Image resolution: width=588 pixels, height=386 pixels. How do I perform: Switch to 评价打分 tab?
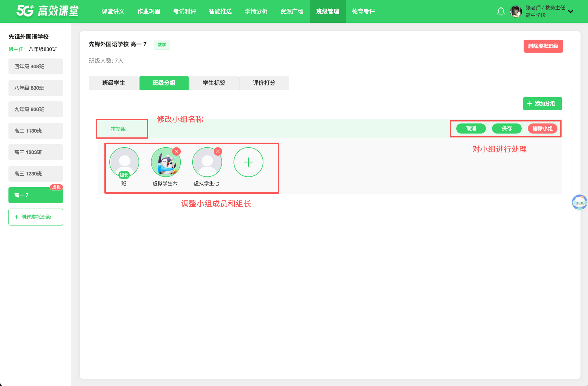click(264, 83)
